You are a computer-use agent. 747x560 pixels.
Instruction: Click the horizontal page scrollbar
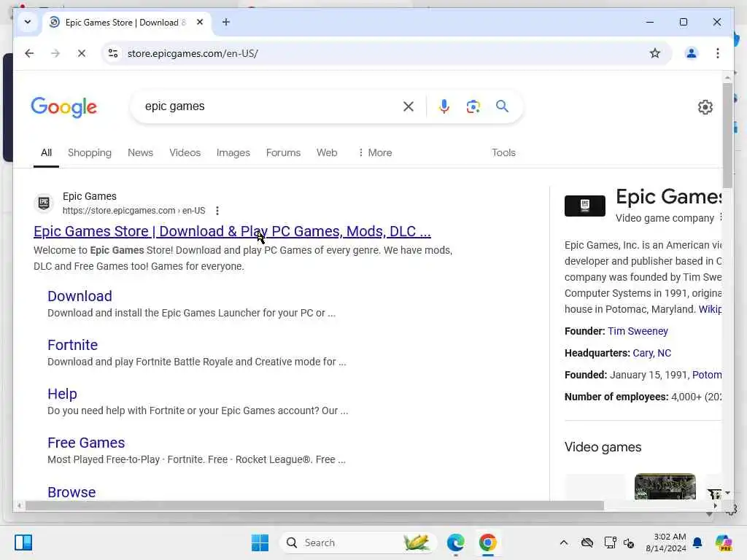click(314, 505)
